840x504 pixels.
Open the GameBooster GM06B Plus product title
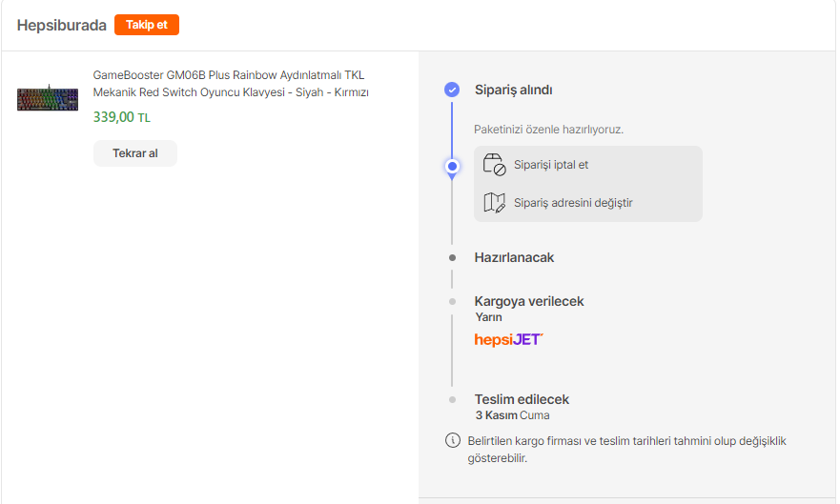click(230, 84)
